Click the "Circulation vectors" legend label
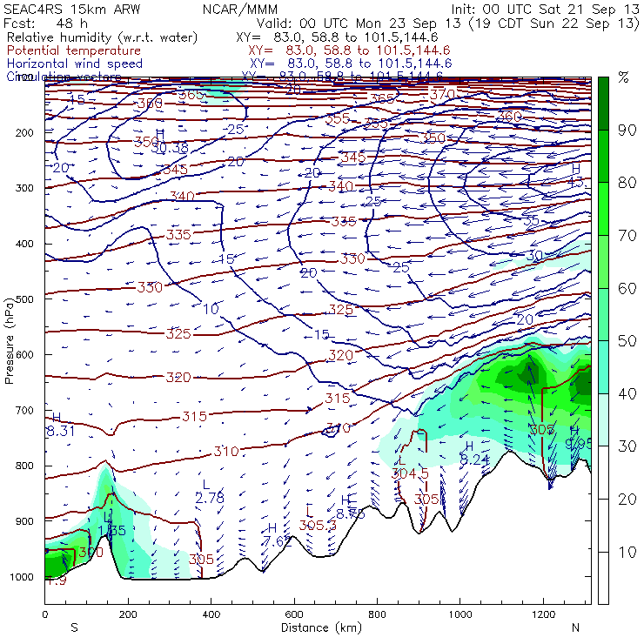Image resolution: width=644 pixels, height=644 pixels. point(64,77)
